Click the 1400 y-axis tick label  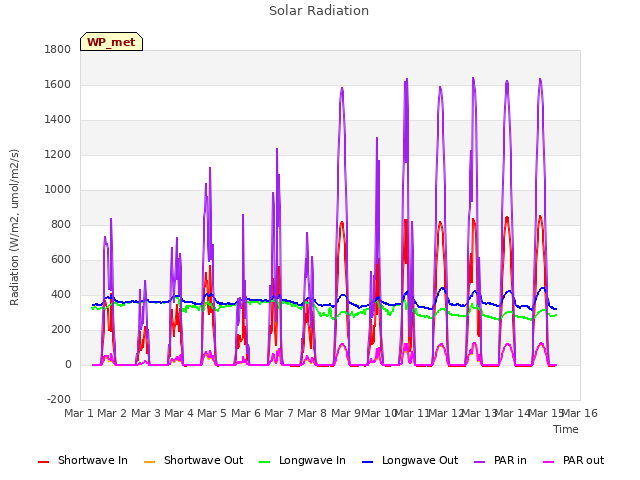click(x=58, y=120)
